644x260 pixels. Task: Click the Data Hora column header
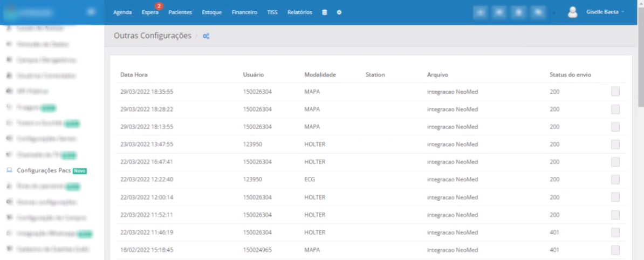[x=134, y=75]
